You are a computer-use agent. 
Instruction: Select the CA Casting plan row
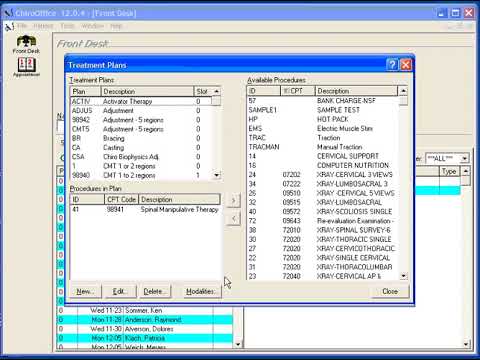(x=141, y=147)
